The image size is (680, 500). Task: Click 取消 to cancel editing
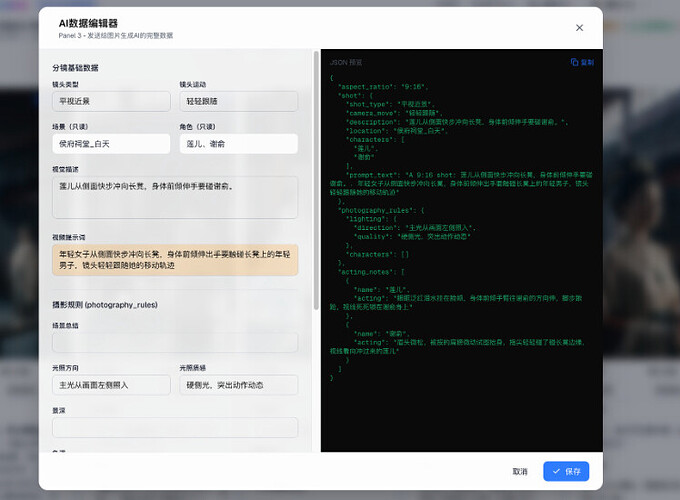pyautogui.click(x=519, y=471)
